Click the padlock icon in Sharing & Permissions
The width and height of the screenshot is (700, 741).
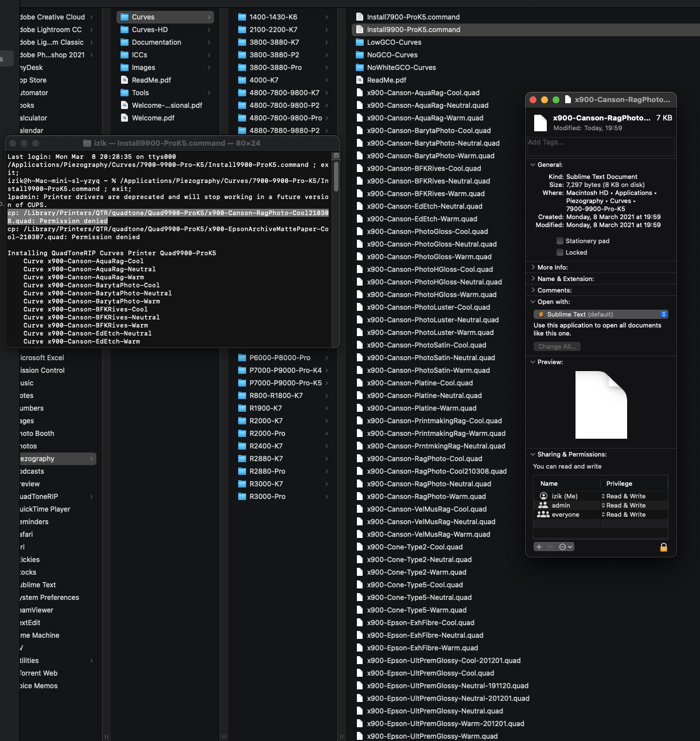click(x=663, y=547)
